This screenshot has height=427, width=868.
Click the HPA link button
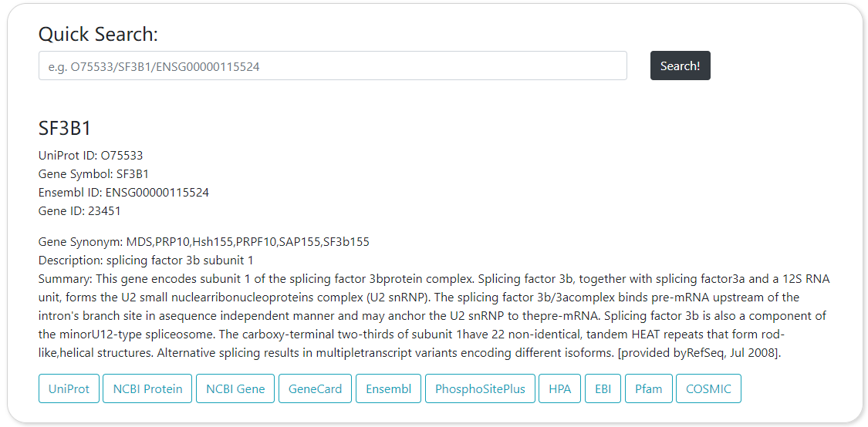(559, 389)
